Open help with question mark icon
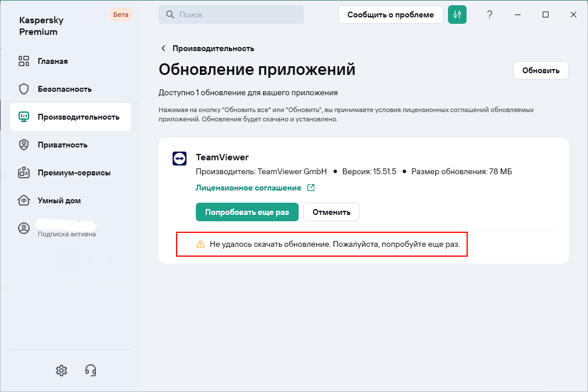The height and width of the screenshot is (392, 588). pos(490,15)
